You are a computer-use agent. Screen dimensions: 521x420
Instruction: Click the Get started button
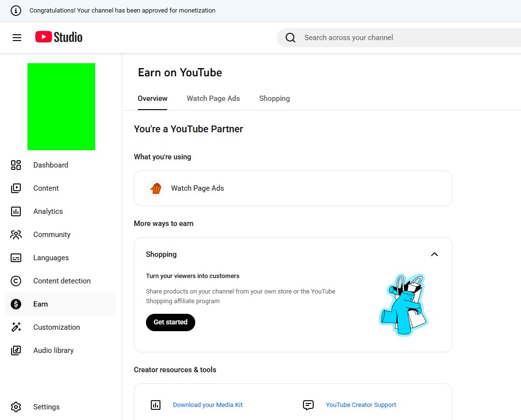(x=171, y=322)
